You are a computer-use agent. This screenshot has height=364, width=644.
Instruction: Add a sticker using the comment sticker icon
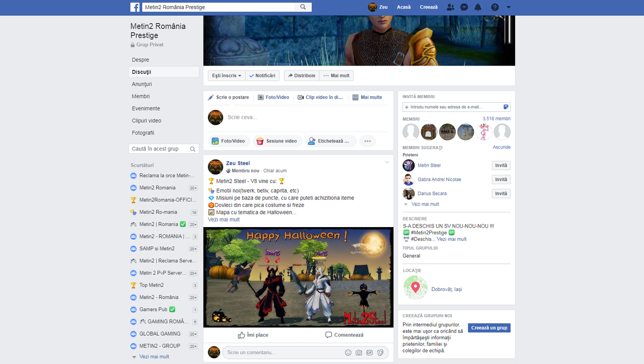[380, 352]
